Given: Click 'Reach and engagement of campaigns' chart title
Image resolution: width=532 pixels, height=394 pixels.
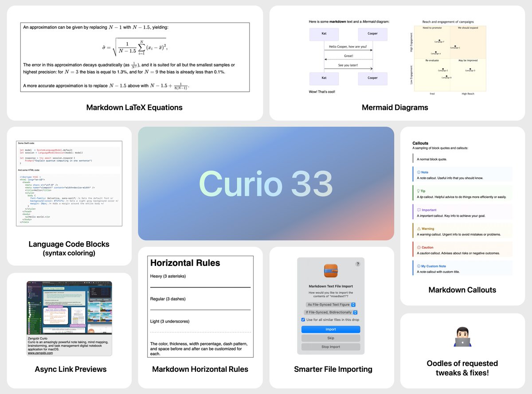Looking at the screenshot, I should point(448,22).
